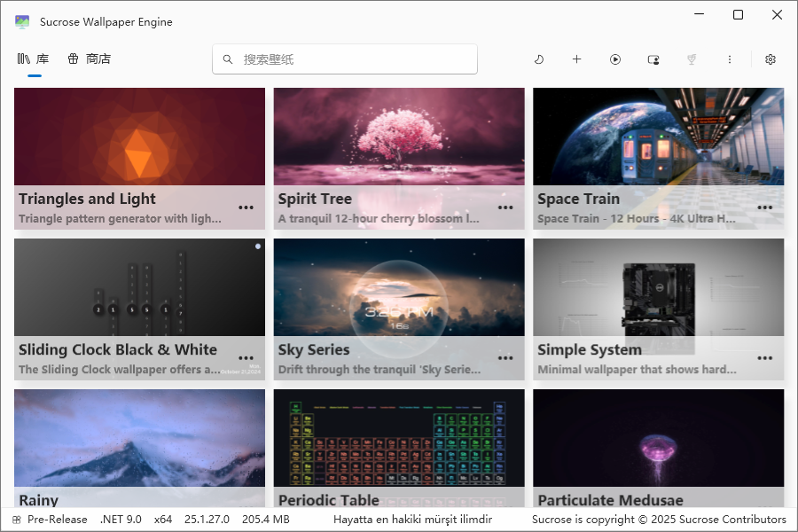Add a new wallpaper with the plus icon
The image size is (798, 532).
pyautogui.click(x=576, y=59)
